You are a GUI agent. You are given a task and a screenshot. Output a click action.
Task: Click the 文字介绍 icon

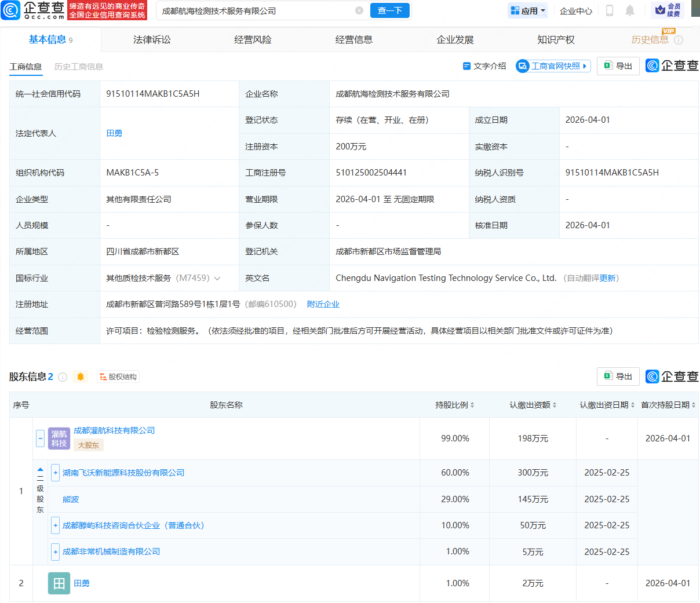tap(467, 65)
